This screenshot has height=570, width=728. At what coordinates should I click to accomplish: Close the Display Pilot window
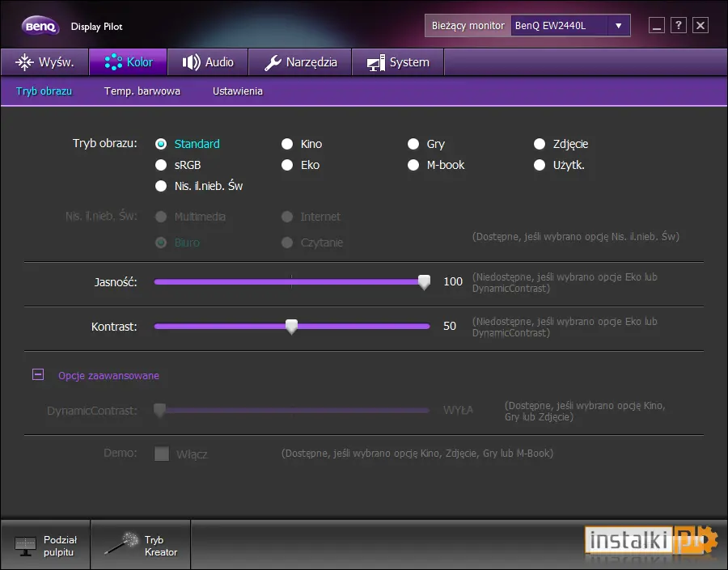coord(700,25)
